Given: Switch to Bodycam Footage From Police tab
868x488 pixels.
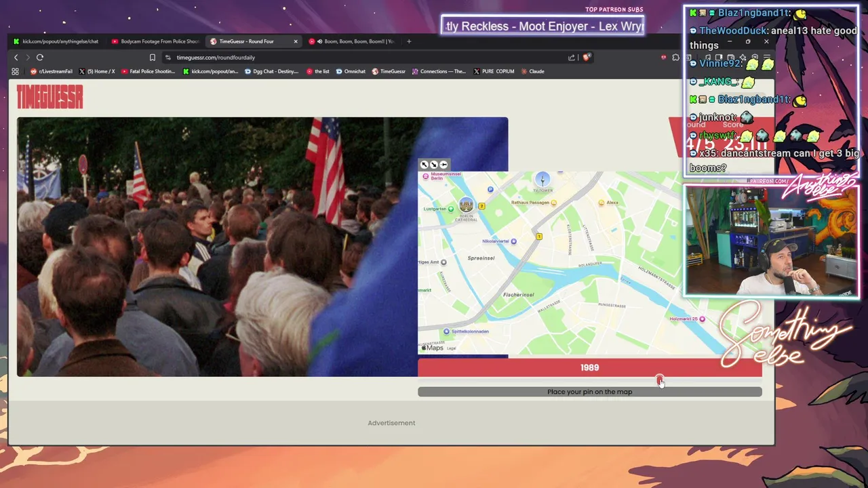Looking at the screenshot, I should [x=156, y=41].
